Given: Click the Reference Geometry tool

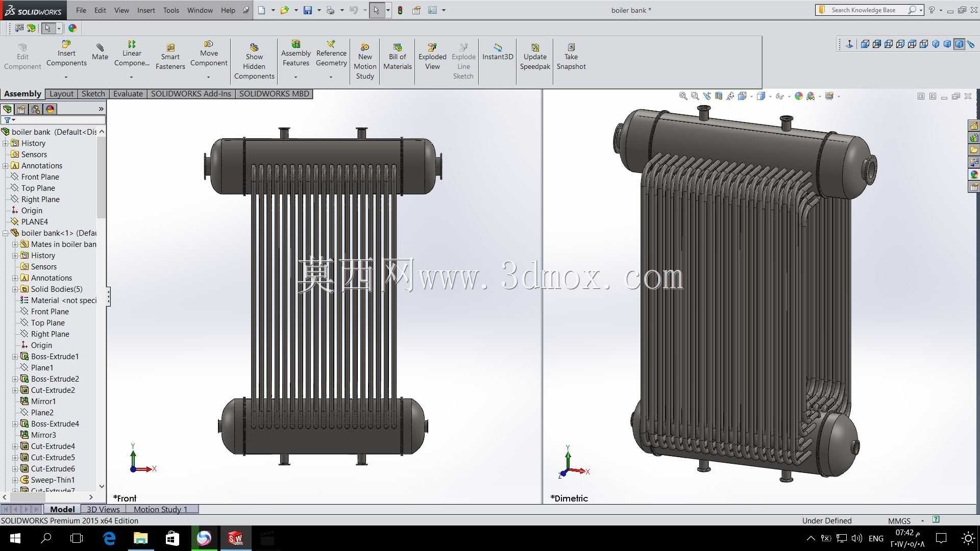Looking at the screenshot, I should [x=331, y=53].
